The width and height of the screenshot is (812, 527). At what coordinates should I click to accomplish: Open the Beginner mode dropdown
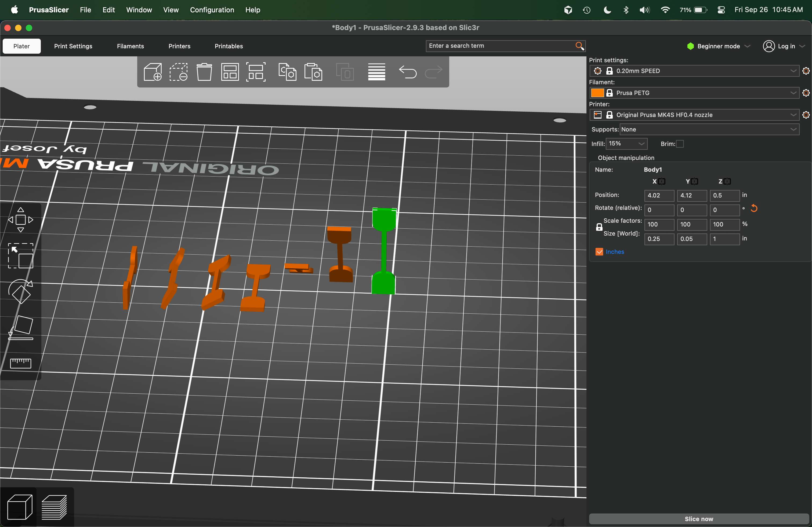point(718,46)
